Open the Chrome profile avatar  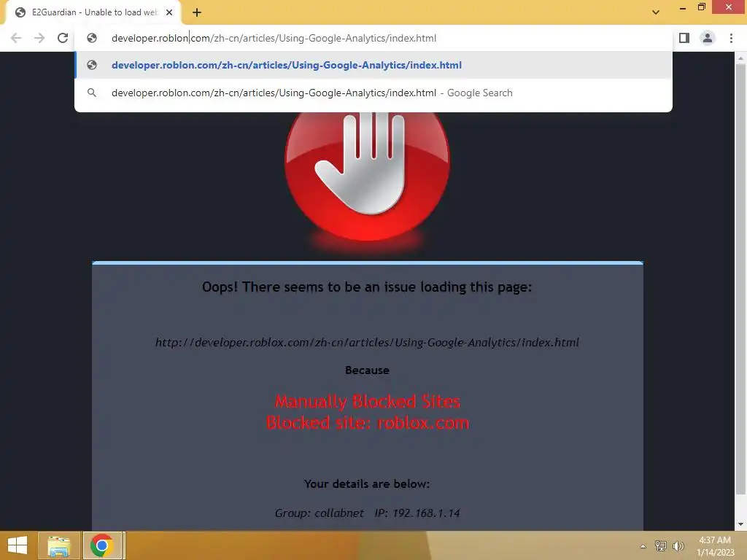708,38
